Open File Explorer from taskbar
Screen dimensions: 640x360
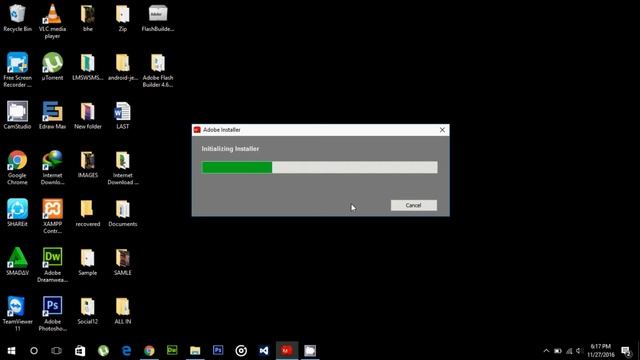click(x=195, y=351)
